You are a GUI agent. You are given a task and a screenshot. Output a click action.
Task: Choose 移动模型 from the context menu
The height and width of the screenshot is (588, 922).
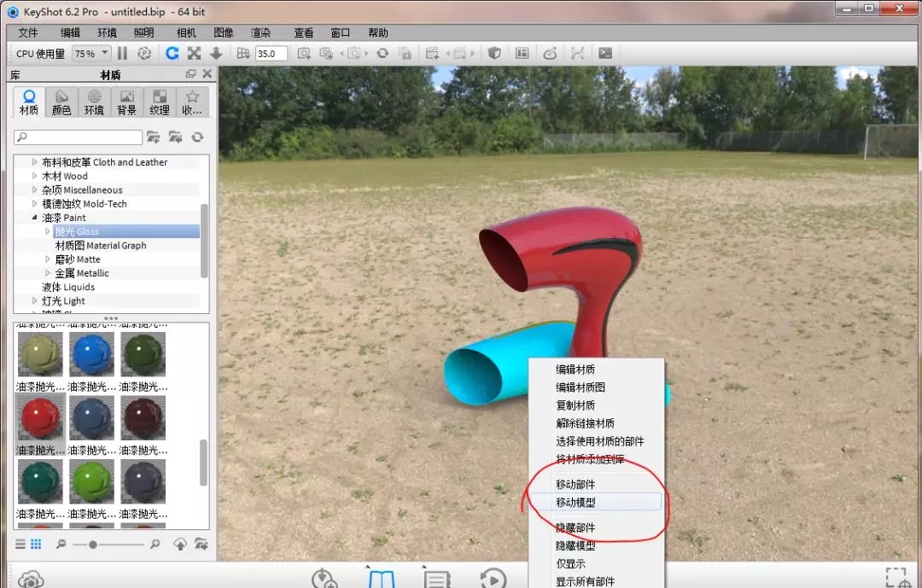575,503
